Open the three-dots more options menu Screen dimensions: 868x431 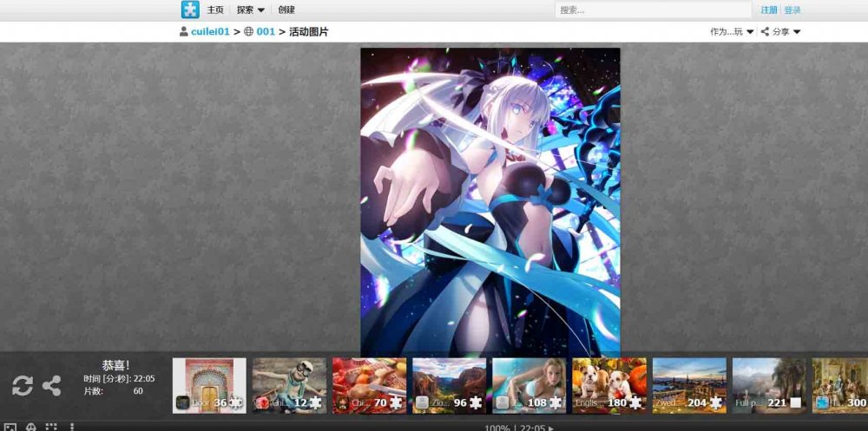point(72,428)
